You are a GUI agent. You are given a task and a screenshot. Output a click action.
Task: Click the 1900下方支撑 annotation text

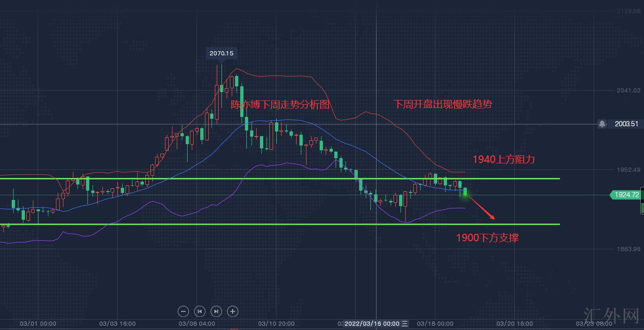[x=487, y=238]
